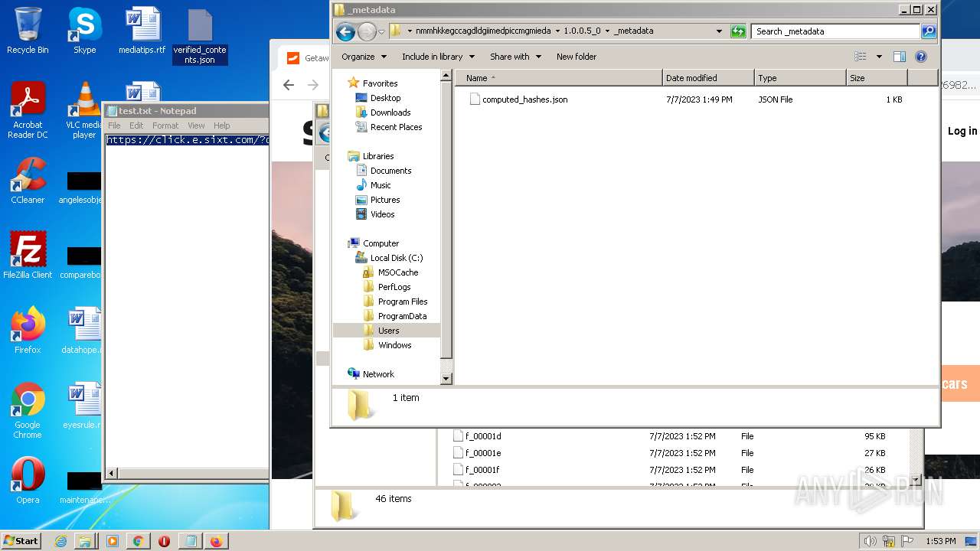
Task: Click the Internet Explorer taskbar icon
Action: [x=60, y=541]
